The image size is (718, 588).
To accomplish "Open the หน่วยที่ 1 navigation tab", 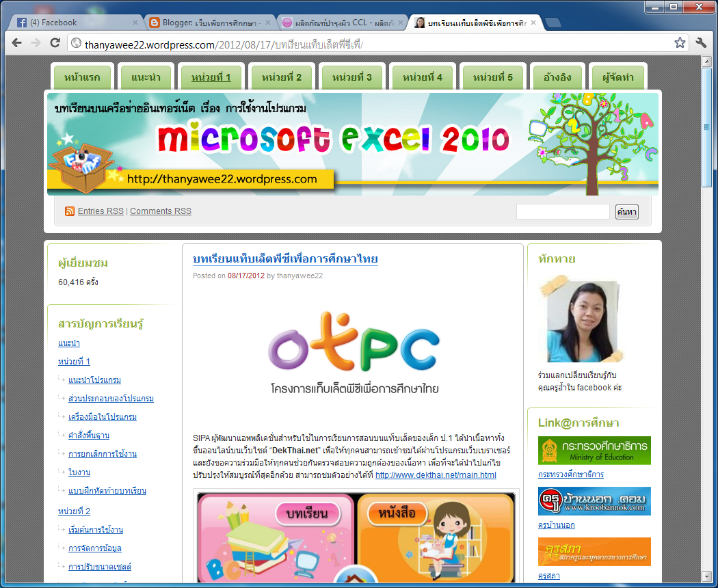I will point(211,77).
